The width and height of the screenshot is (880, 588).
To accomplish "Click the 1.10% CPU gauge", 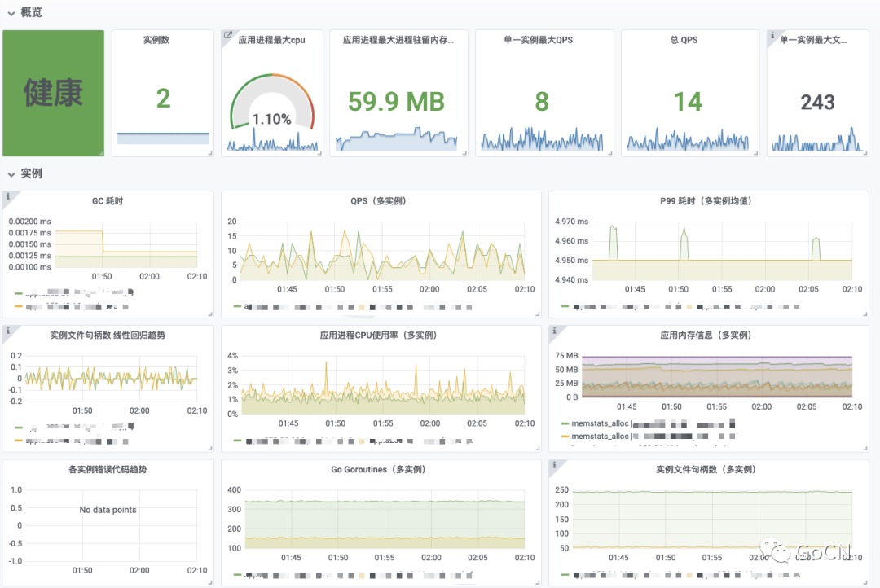I will 271,103.
